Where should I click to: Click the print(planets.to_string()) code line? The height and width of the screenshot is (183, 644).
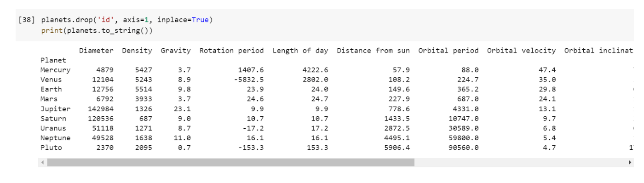coord(97,31)
